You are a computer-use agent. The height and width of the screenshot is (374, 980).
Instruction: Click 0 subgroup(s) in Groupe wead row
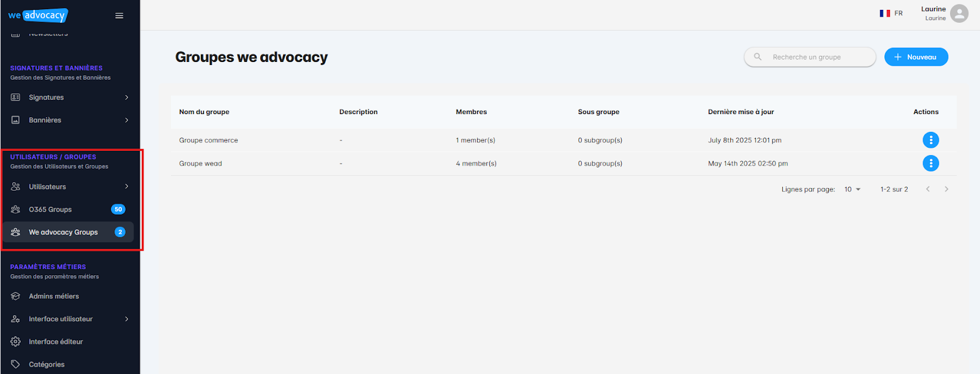pyautogui.click(x=600, y=164)
